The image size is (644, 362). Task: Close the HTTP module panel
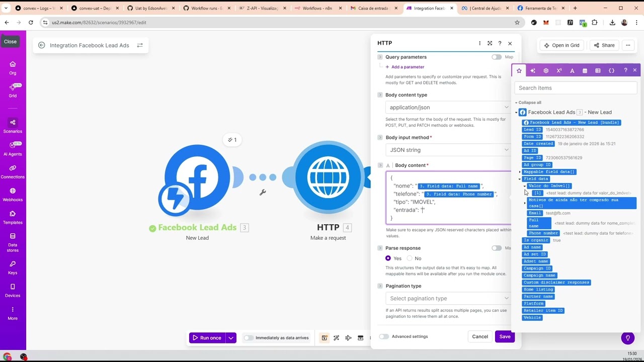510,43
